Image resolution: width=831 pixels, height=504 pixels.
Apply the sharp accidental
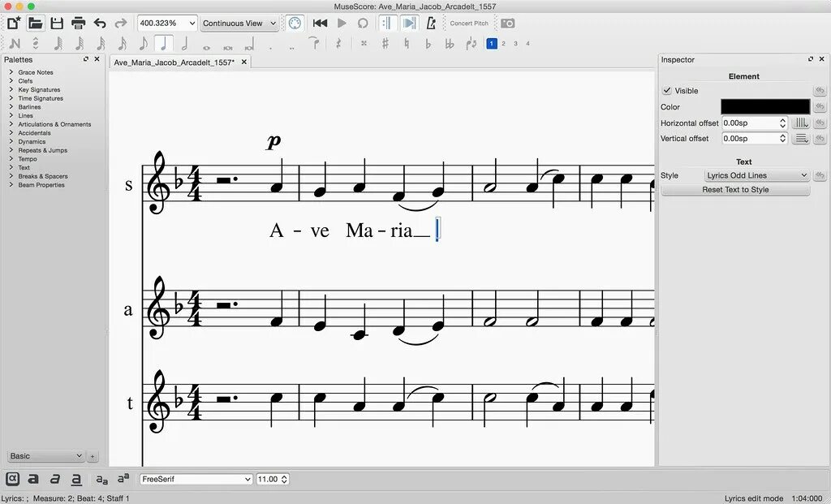[385, 44]
